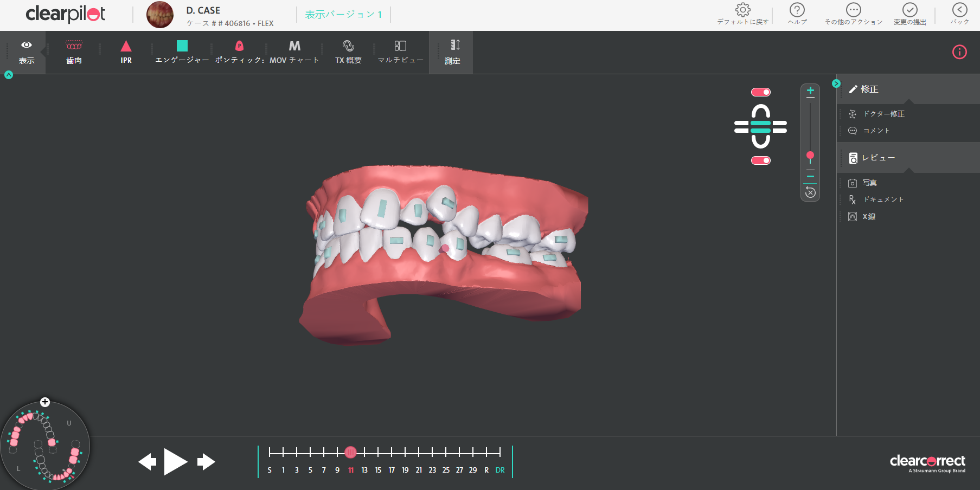The image size is (980, 490).
Task: Step to next stage arrow
Action: click(206, 462)
